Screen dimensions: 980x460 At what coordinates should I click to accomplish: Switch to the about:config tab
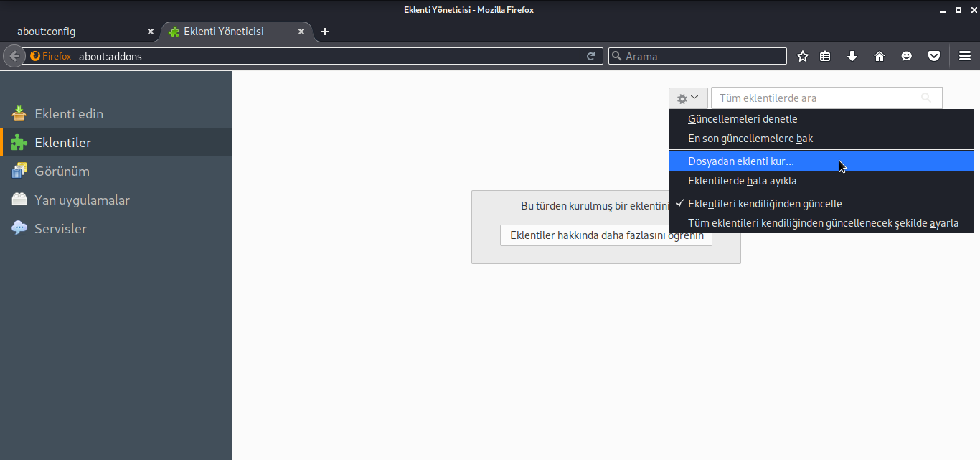tap(80, 32)
